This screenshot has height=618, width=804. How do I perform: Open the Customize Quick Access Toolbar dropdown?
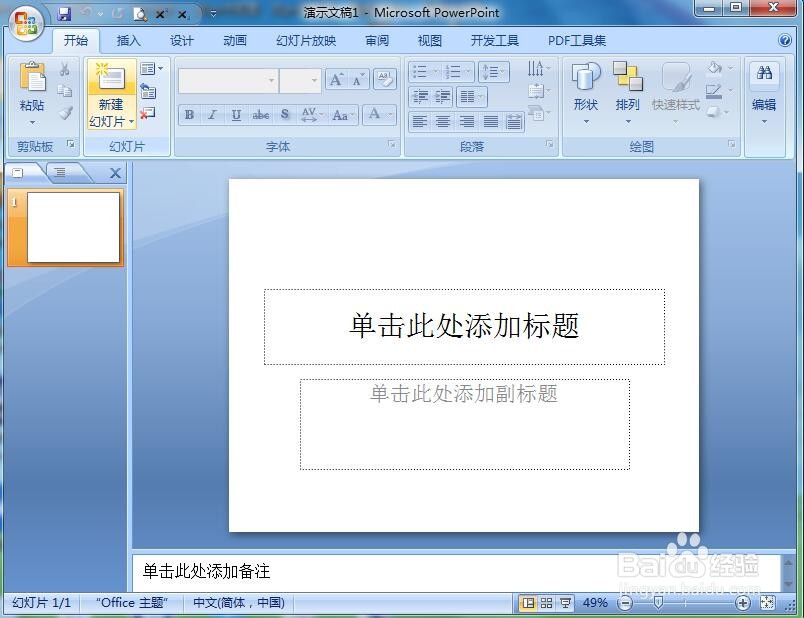pyautogui.click(x=211, y=13)
